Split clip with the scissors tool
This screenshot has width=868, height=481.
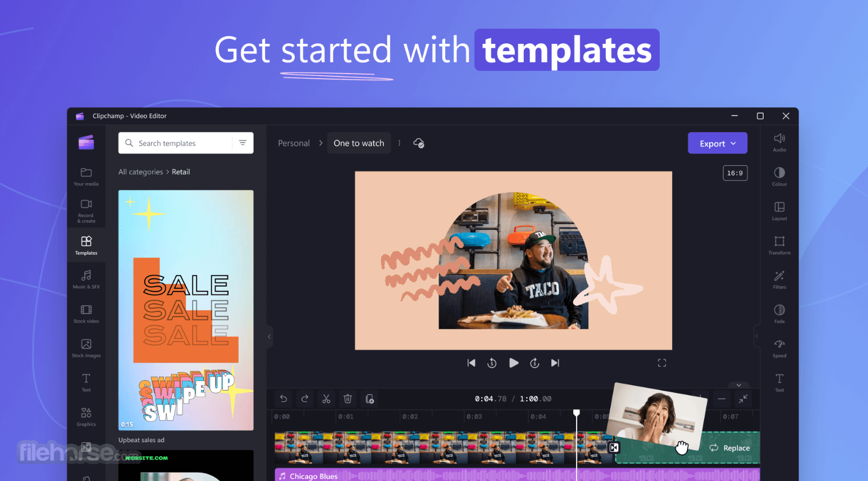pos(326,399)
